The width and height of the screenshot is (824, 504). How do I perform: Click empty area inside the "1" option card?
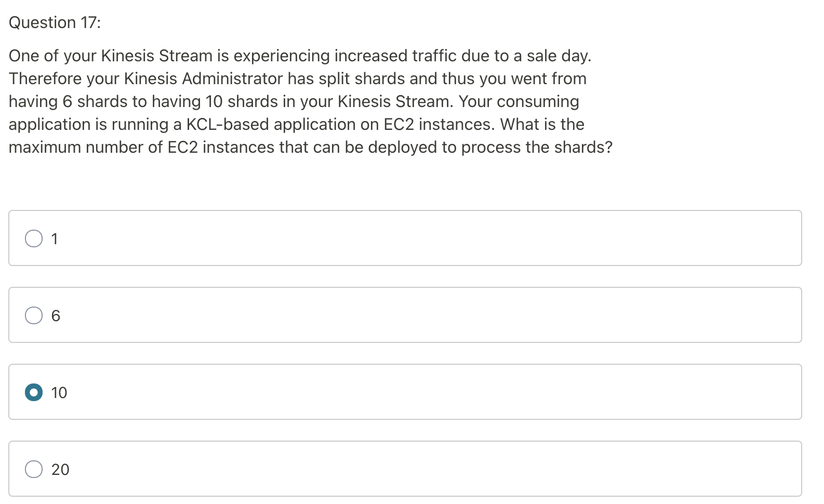click(416, 238)
